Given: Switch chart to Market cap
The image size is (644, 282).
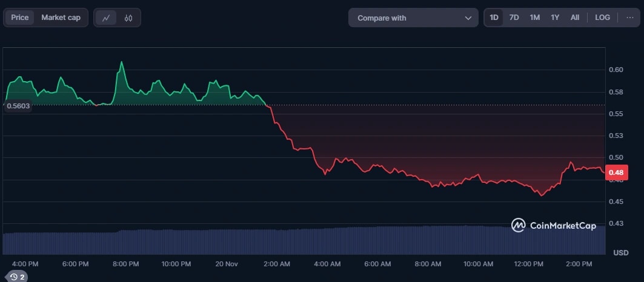Looking at the screenshot, I should point(61,18).
